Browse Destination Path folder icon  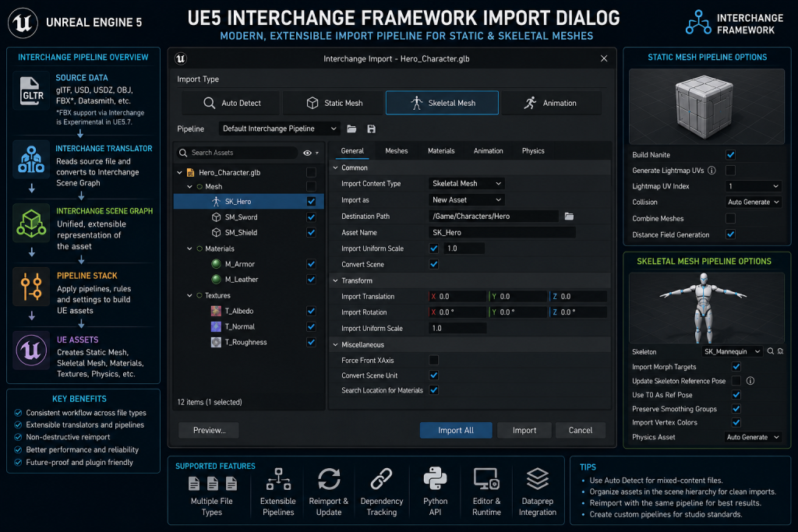(x=569, y=217)
